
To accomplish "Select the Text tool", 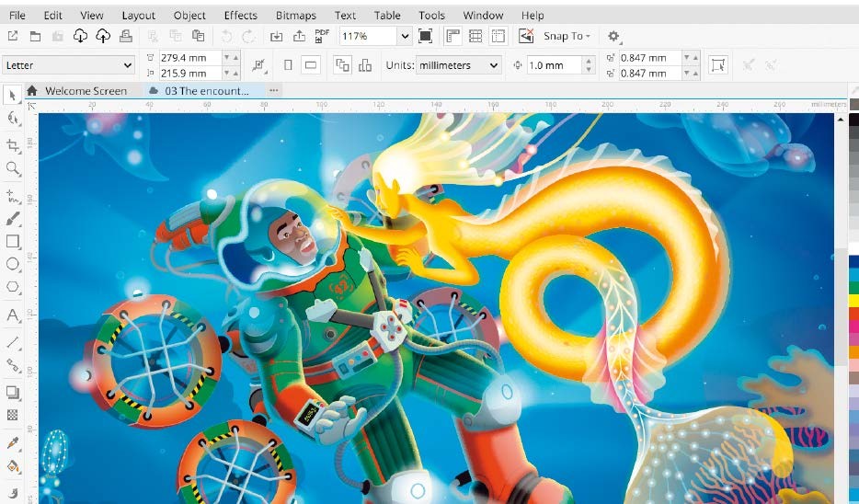I will tap(13, 315).
